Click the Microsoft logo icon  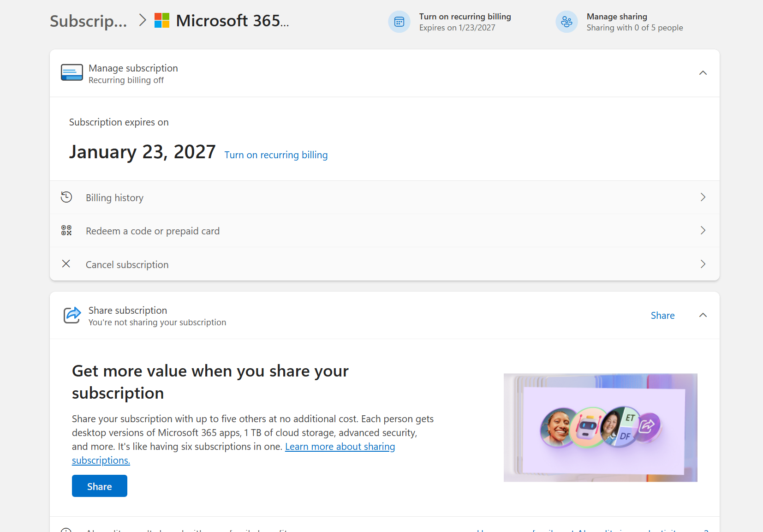162,21
